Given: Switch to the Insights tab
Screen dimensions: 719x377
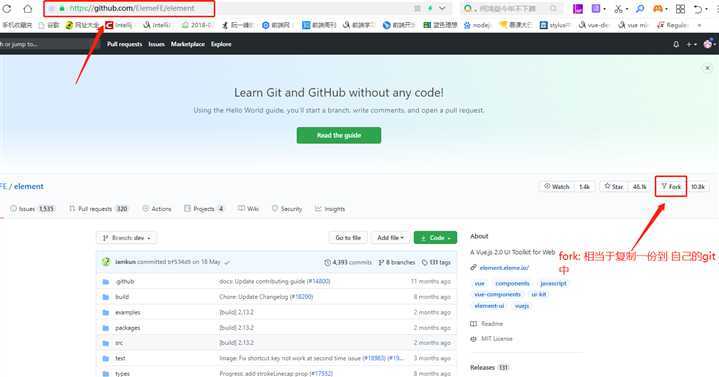Looking at the screenshot, I should click(330, 209).
